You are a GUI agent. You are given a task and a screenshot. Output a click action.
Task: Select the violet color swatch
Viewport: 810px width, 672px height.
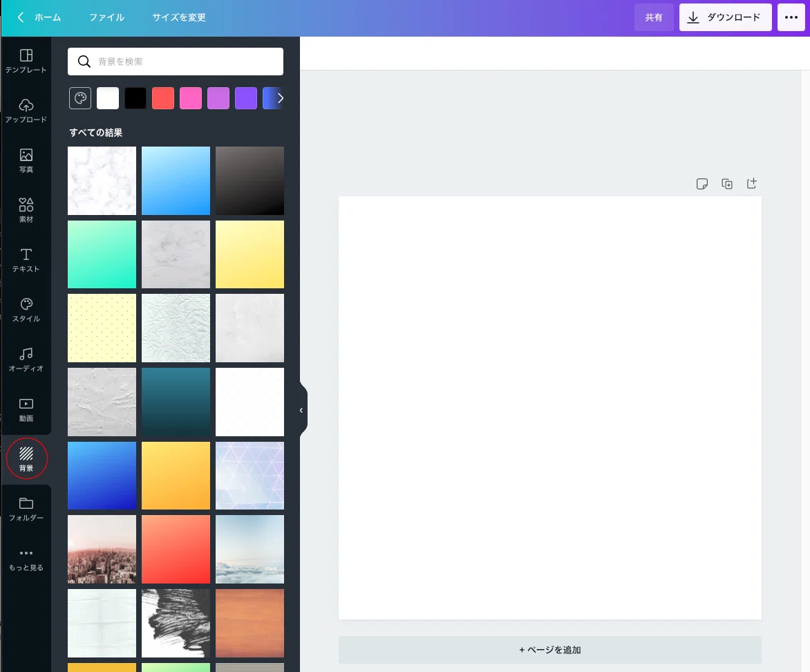click(246, 98)
